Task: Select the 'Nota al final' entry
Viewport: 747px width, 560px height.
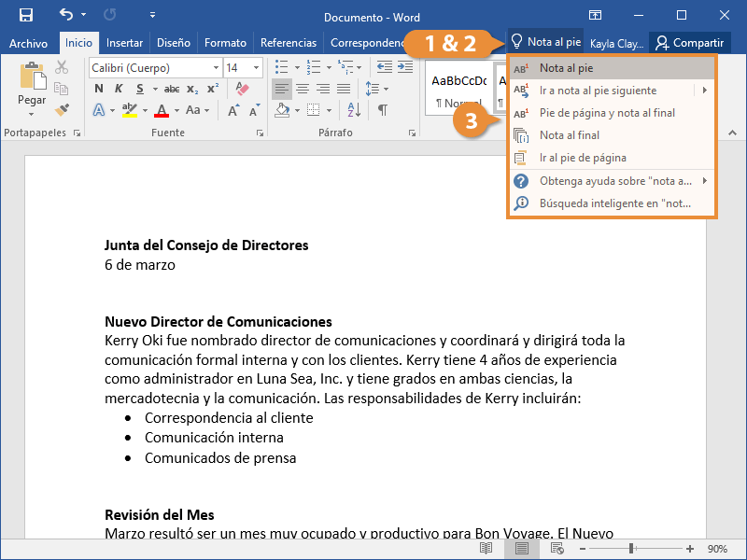Action: (x=612, y=135)
